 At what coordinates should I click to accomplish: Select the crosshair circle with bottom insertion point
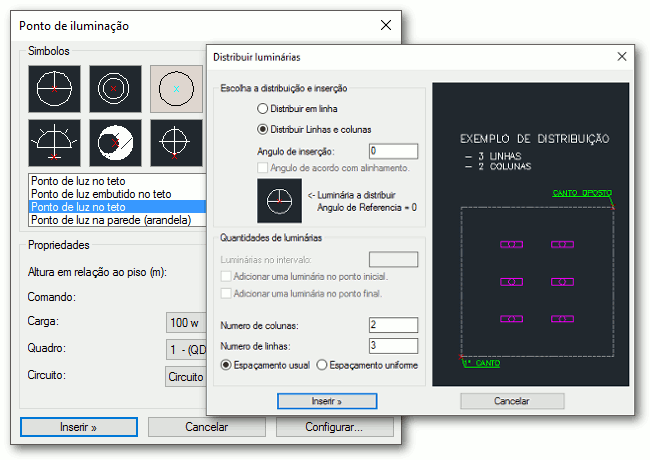coord(176,143)
